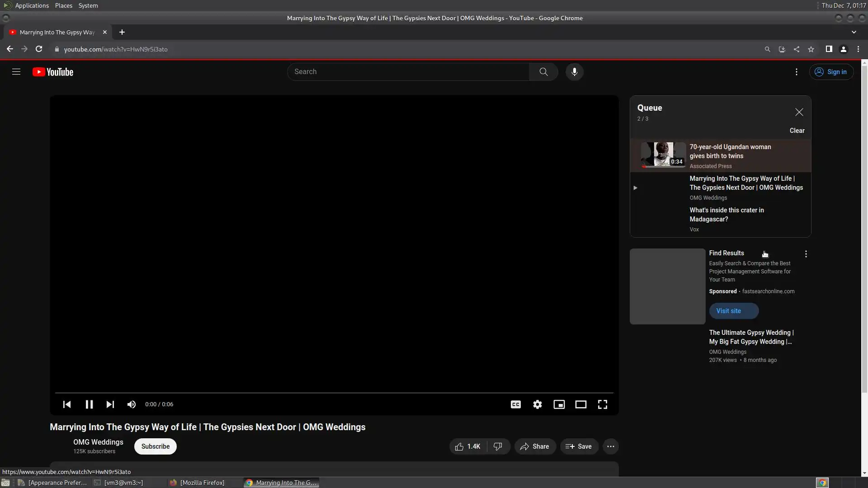Open the Applications menu

click(x=32, y=5)
